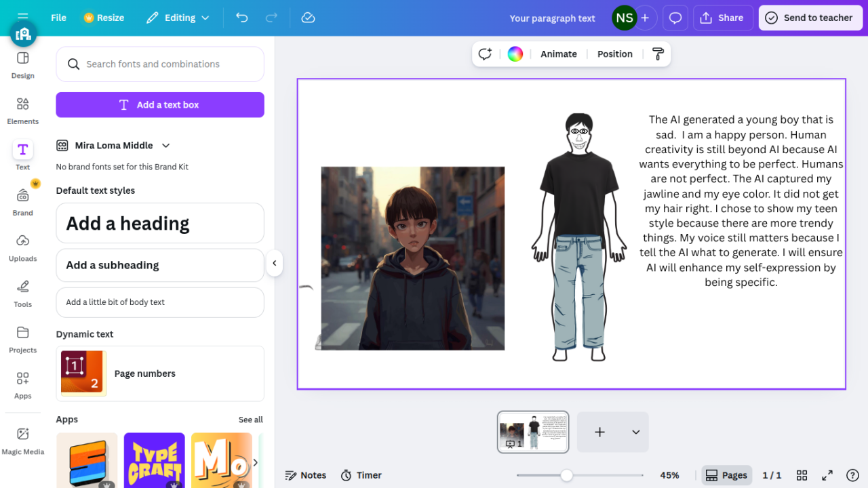Click the copy style paint roller icon

click(x=658, y=54)
